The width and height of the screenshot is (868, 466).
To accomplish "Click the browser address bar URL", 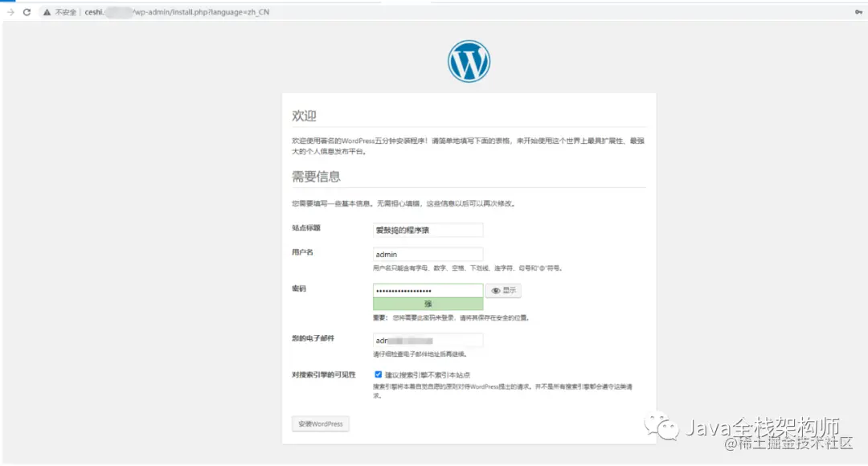I will [x=177, y=12].
